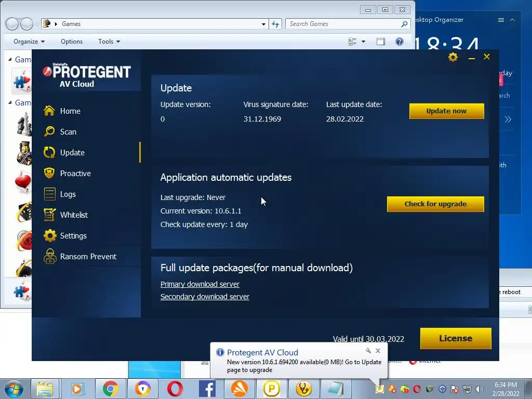
Task: Click the network tray icon
Action: click(x=467, y=389)
